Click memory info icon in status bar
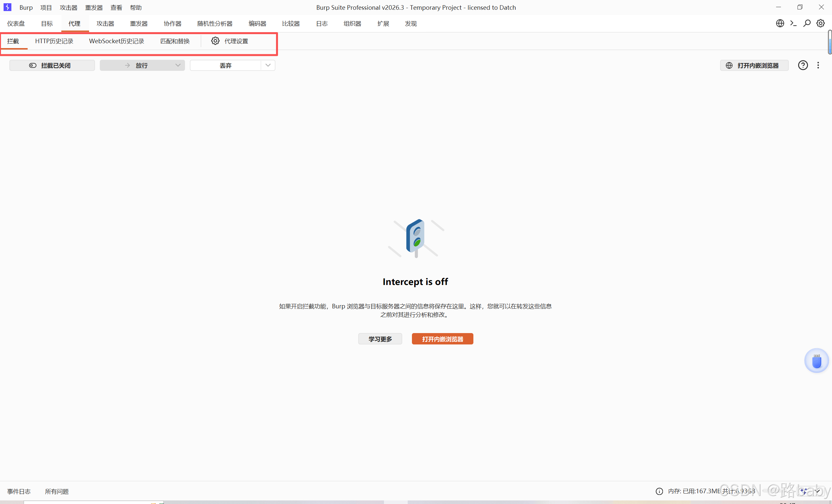The height and width of the screenshot is (504, 832). [x=659, y=491]
